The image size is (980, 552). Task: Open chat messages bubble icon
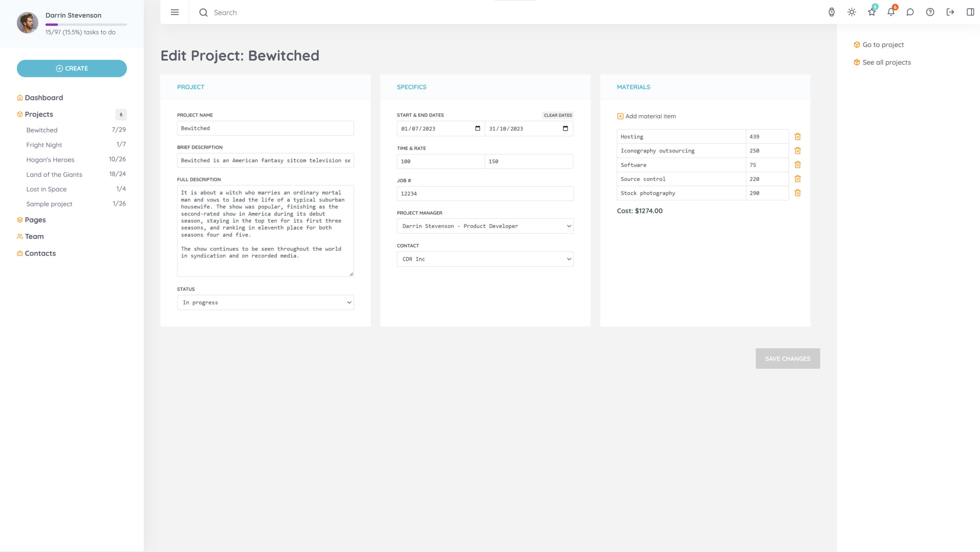[x=910, y=12]
